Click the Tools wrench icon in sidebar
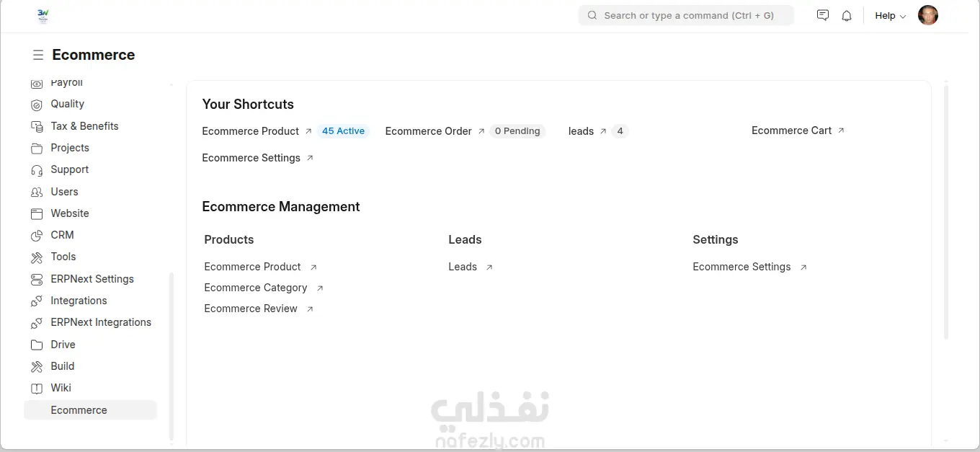980x452 pixels. [x=37, y=257]
